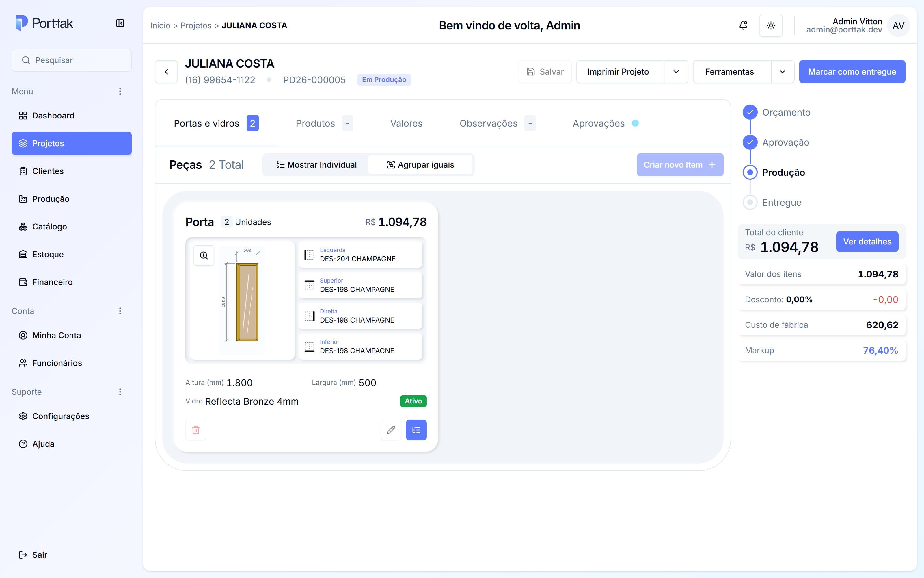Click Marcar como entregue button

[852, 71]
